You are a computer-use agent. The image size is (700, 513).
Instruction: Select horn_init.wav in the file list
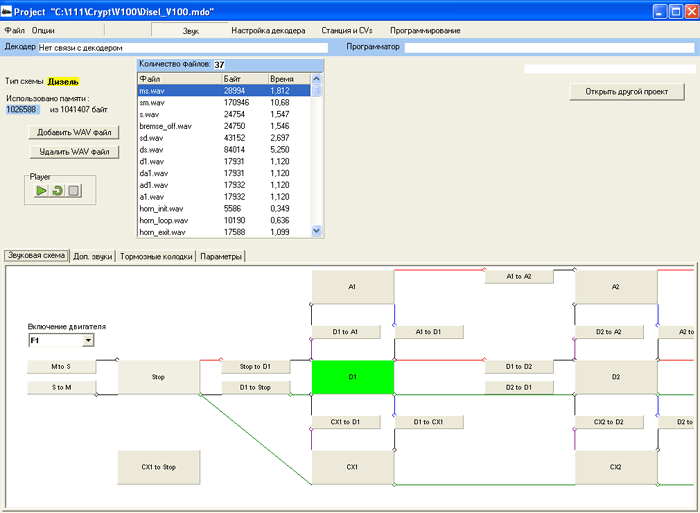click(x=224, y=209)
